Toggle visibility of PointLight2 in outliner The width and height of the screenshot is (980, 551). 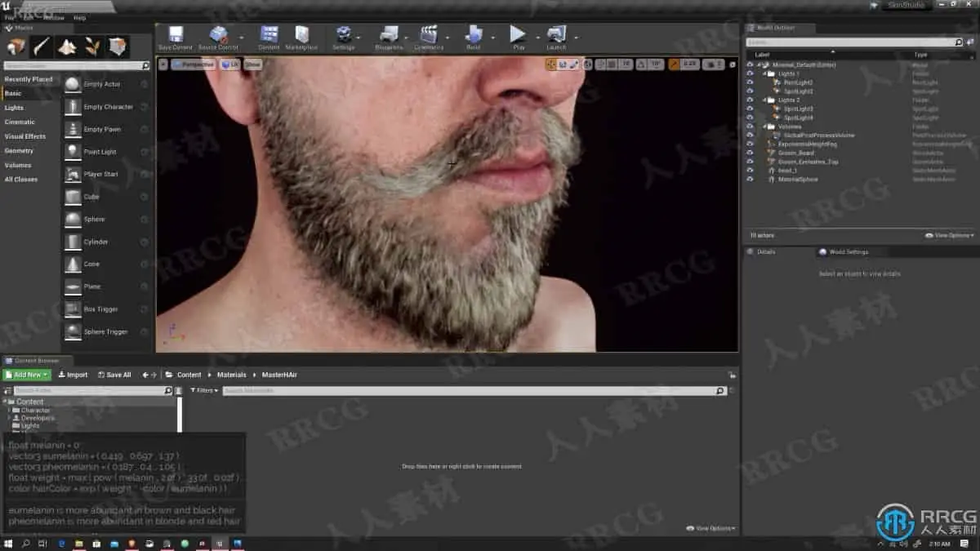[750, 82]
